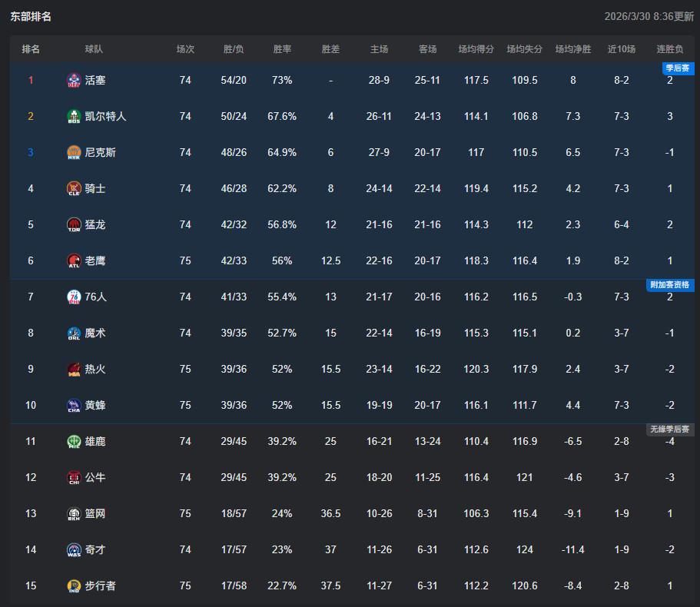Click the 尼克斯 (Knicks) team logo

pyautogui.click(x=74, y=152)
